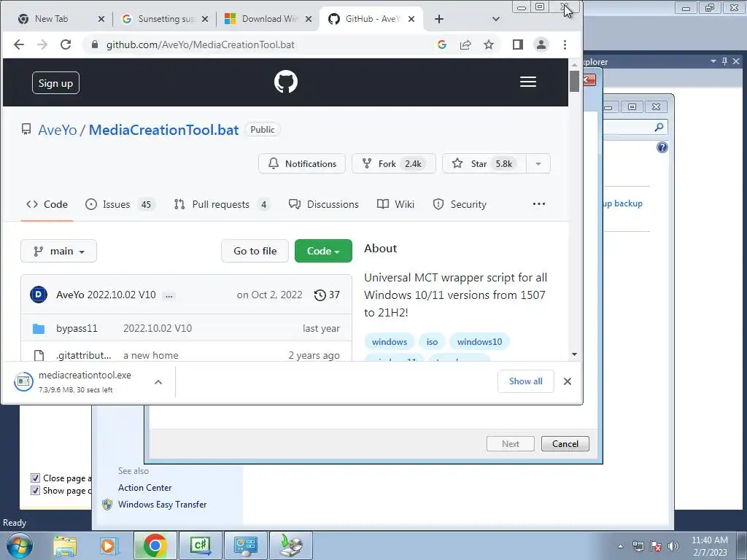Expand download item options chevron
This screenshot has width=747, height=560.
(x=158, y=382)
